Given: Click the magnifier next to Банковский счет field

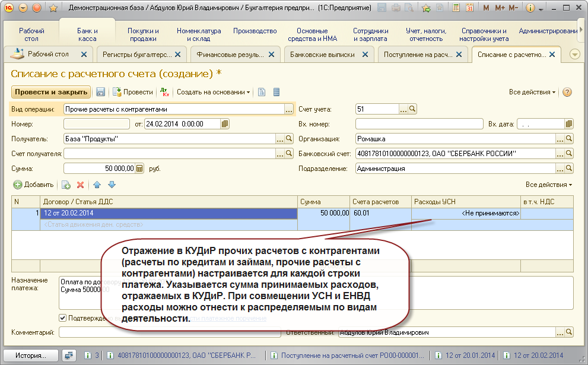Looking at the screenshot, I should 569,154.
